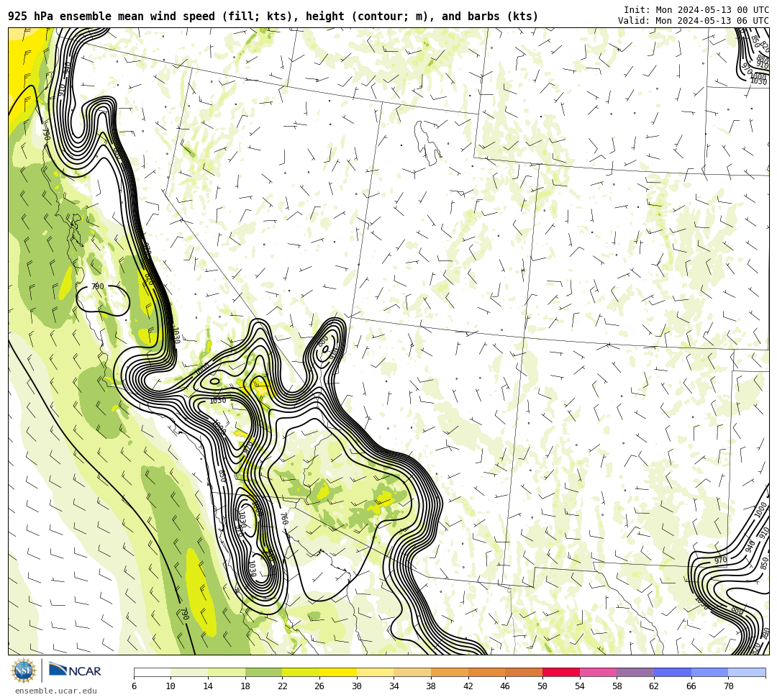The width and height of the screenshot is (777, 700).
Task: Pick the red 50–54 kts swatch
Action: point(561,672)
